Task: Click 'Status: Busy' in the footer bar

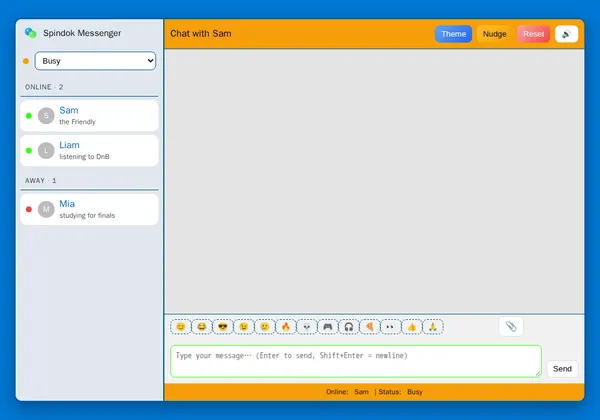Action: 400,392
